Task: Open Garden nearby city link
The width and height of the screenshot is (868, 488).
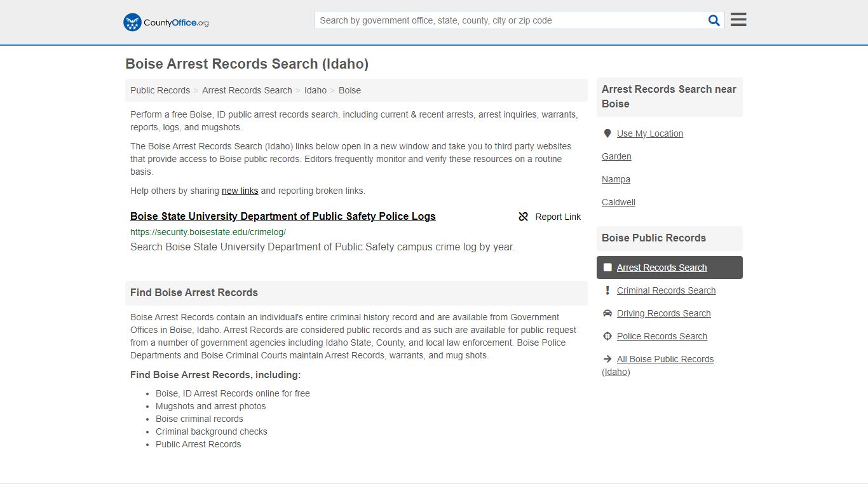Action: (616, 156)
